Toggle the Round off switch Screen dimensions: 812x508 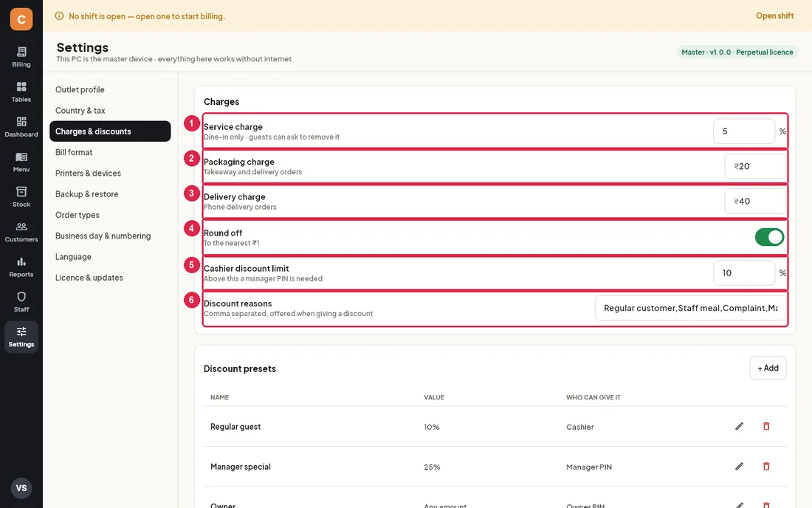(769, 237)
